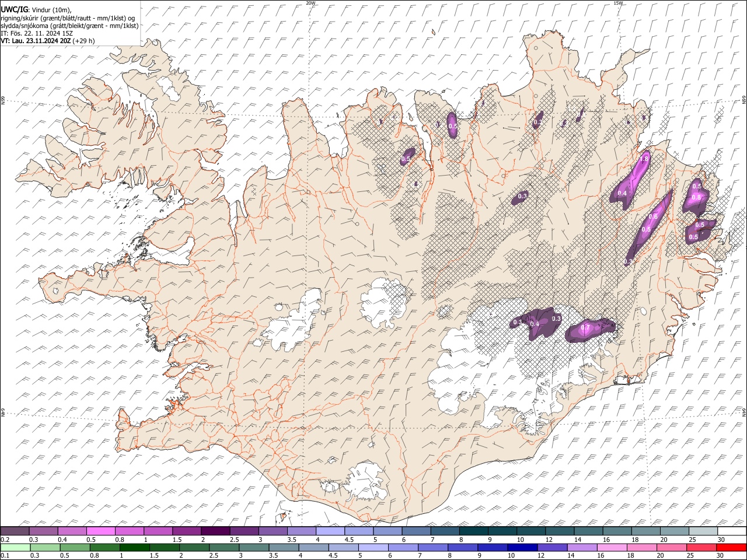Select the upper legend swatch between 6 and 7
747x560 pixels.
416,531
